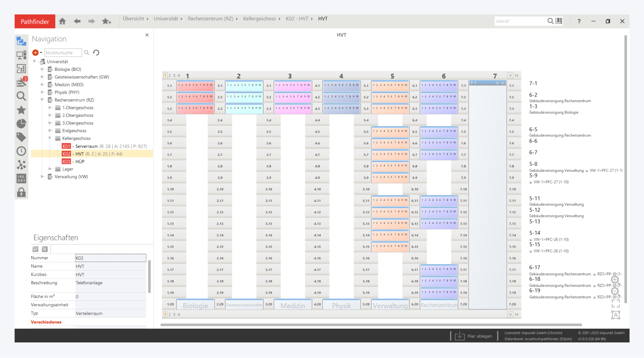The width and height of the screenshot is (644, 358).
Task: Click the add to favorites star-plus icon
Action: coord(106,21)
